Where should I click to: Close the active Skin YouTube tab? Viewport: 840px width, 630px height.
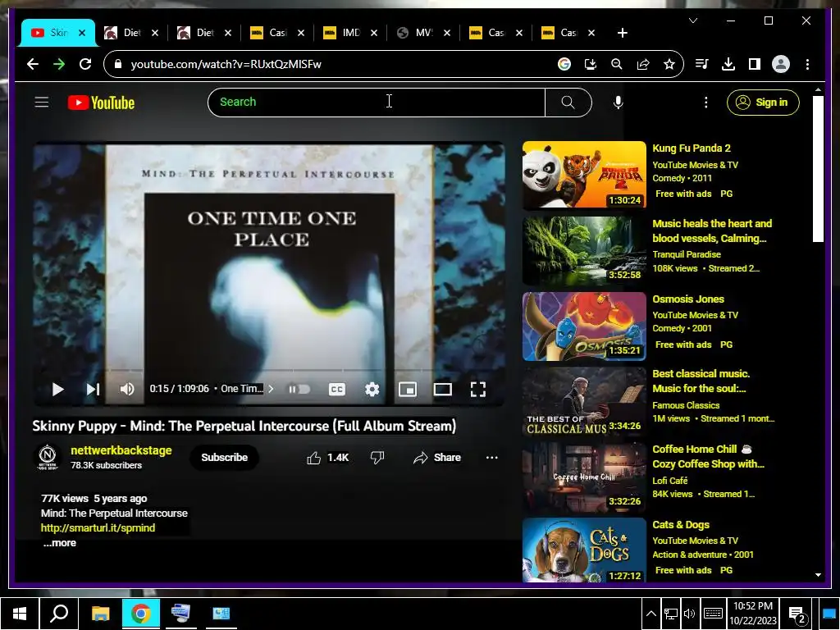(82, 33)
